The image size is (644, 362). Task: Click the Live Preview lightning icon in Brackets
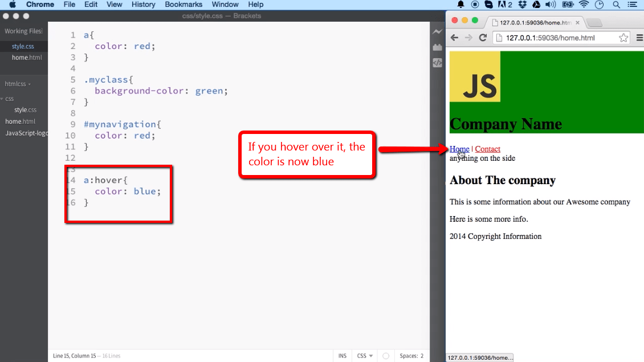[438, 31]
